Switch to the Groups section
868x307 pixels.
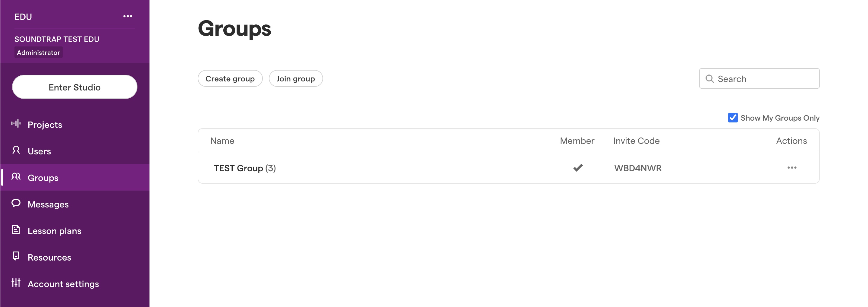[43, 177]
